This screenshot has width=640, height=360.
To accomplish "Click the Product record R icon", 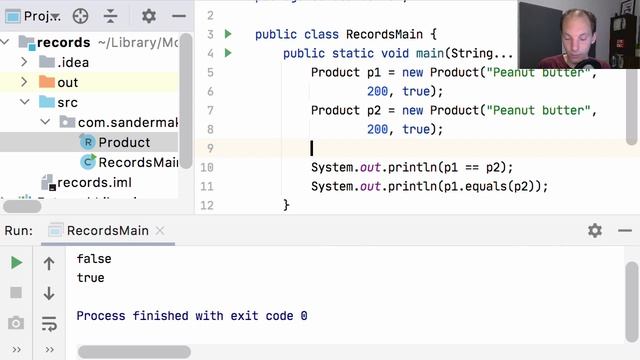I will point(87,142).
